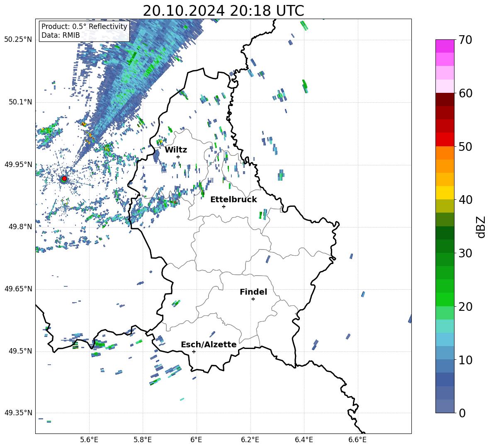Select the Ettelbruck city label
The width and height of the screenshot is (491, 448).
(233, 200)
